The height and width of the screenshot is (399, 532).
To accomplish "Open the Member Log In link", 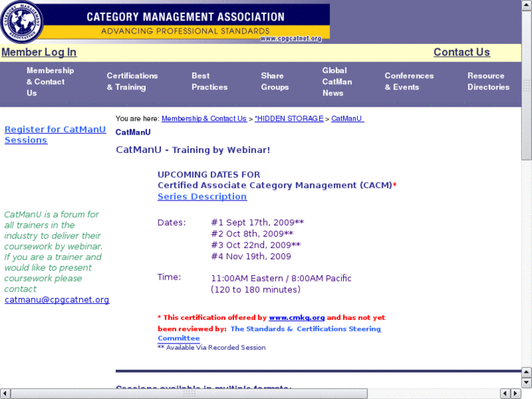I will coord(39,52).
